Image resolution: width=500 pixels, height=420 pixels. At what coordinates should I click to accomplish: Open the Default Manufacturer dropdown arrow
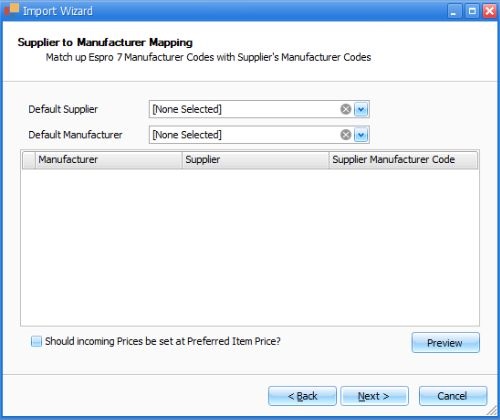[361, 135]
